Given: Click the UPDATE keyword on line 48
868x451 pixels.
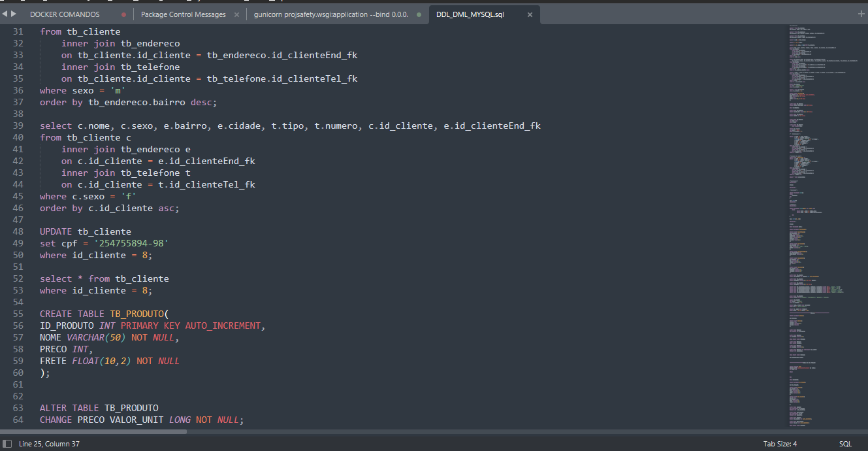Looking at the screenshot, I should 56,232.
